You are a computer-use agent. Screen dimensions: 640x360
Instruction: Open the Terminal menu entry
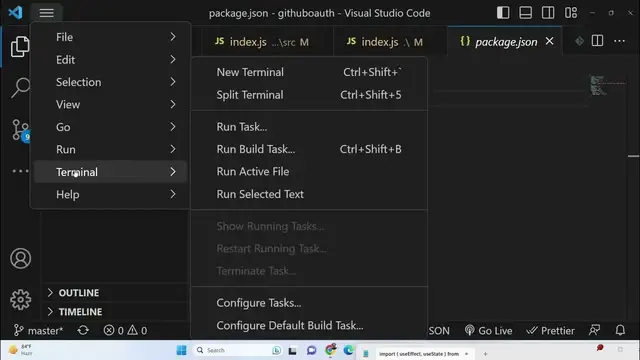(x=111, y=172)
